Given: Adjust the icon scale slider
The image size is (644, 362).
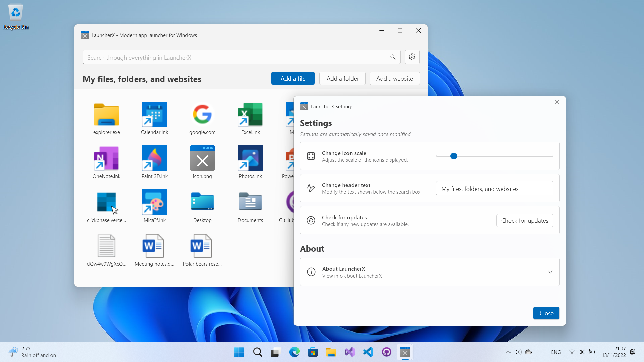Looking at the screenshot, I should [494, 156].
